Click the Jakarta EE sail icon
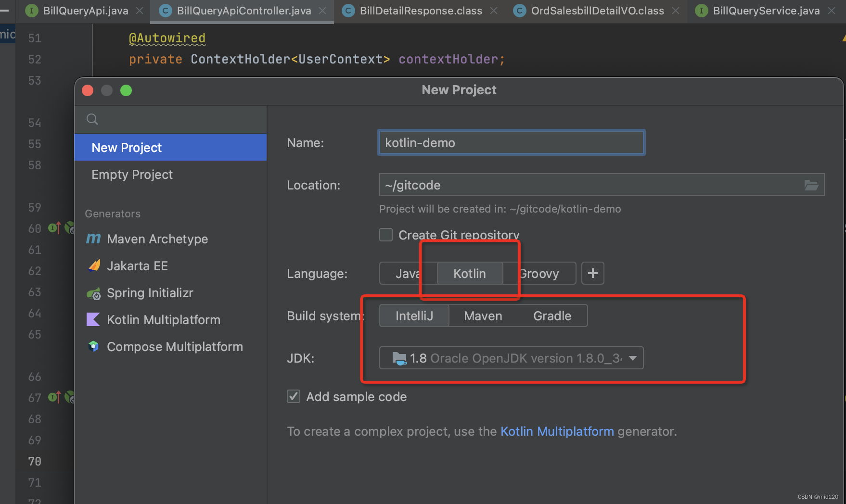The width and height of the screenshot is (846, 504). pyautogui.click(x=94, y=265)
